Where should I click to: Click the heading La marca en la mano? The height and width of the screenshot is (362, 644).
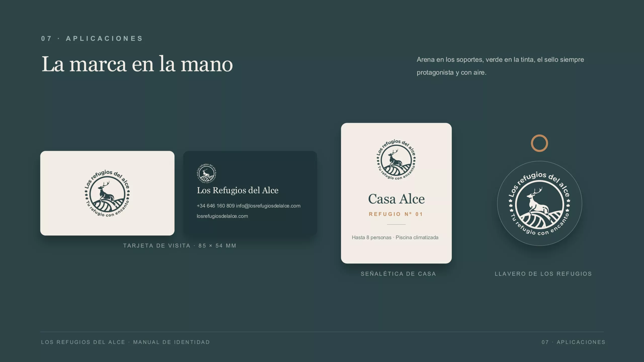point(137,64)
